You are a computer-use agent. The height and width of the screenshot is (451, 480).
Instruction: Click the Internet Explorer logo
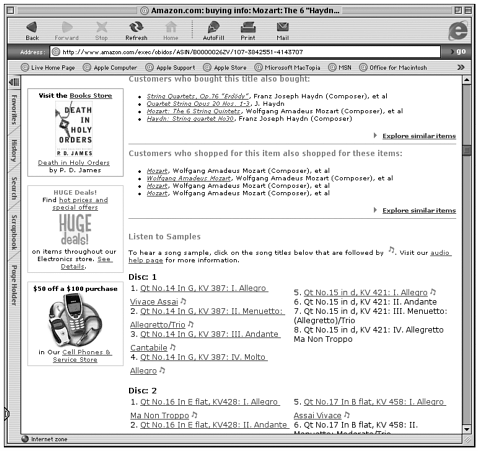pyautogui.click(x=458, y=30)
